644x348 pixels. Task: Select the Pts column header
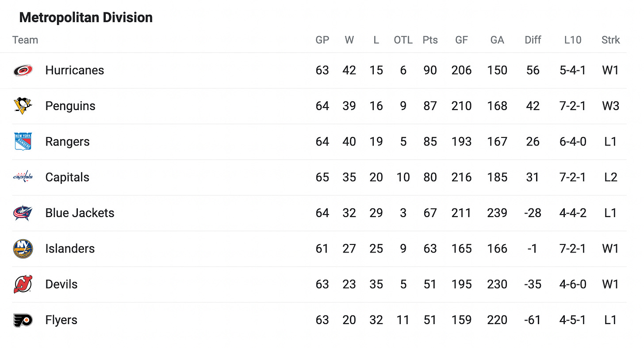click(430, 40)
